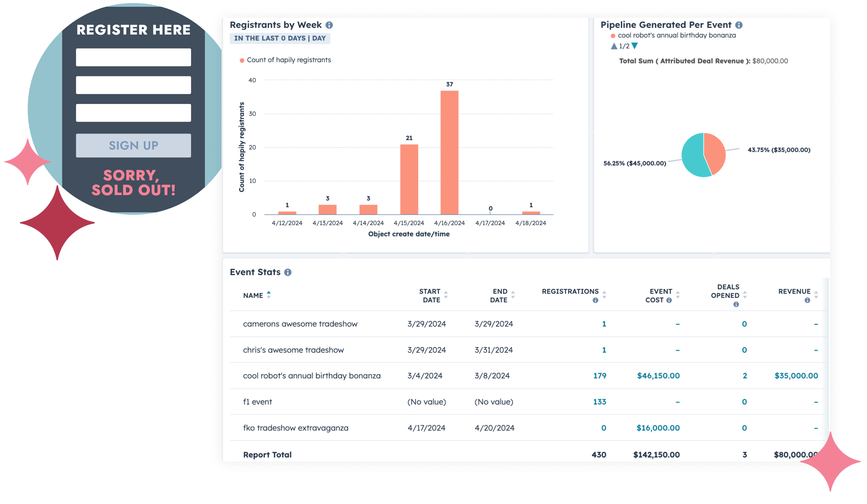The width and height of the screenshot is (867, 504).
Task: Toggle Count of hapily registrants legend series
Action: tap(285, 60)
